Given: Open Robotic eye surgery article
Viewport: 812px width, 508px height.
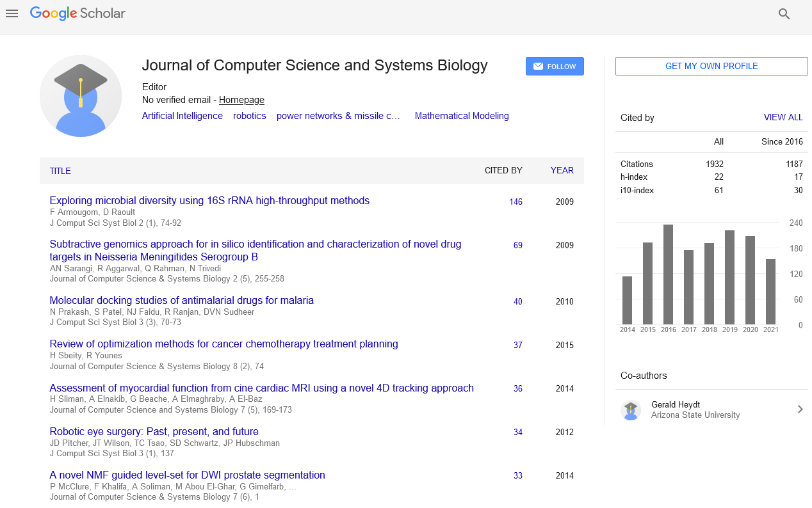Looking at the screenshot, I should (154, 432).
